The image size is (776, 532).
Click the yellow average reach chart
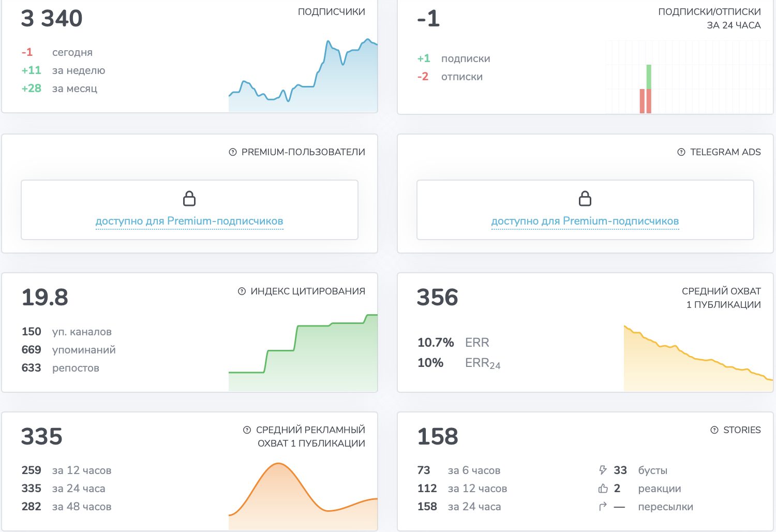698,358
